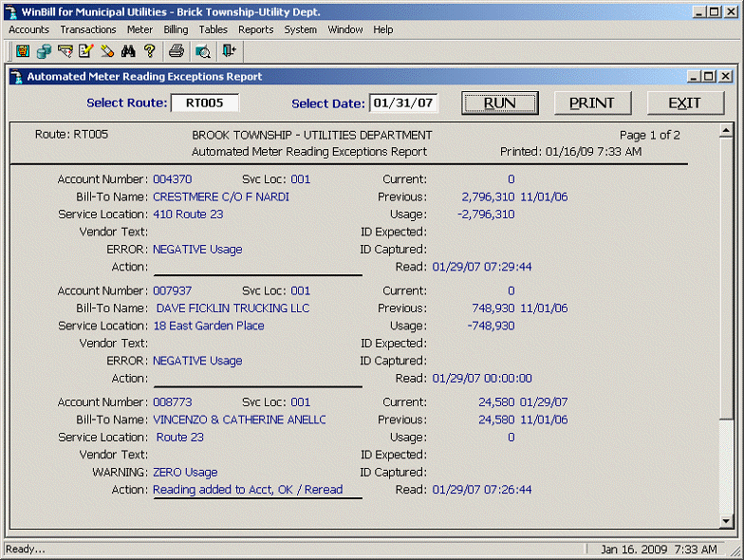The width and height of the screenshot is (744, 560).
Task: Click current reading 24,580 01/29/07
Action: (523, 402)
